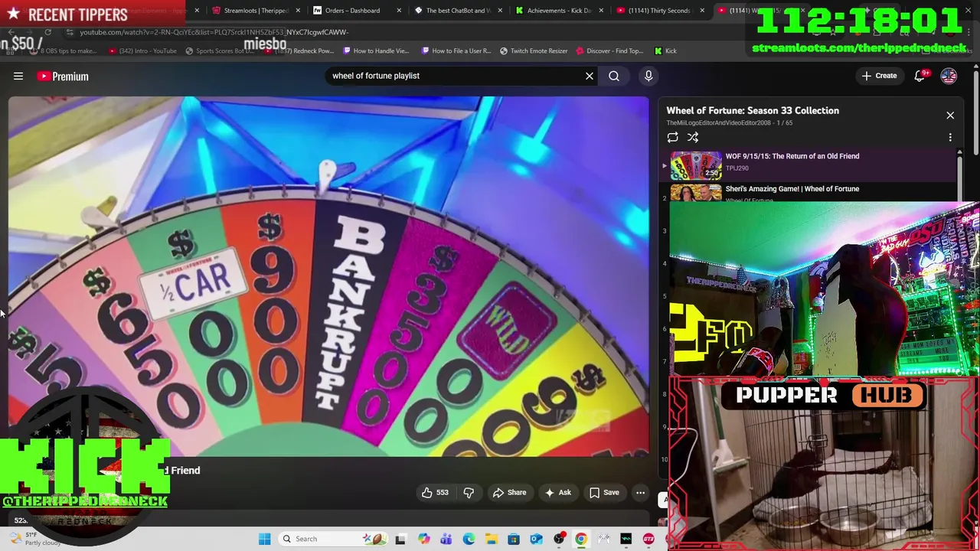Image resolution: width=980 pixels, height=551 pixels.
Task: Open Sports Scores Bot bookmark
Action: (218, 51)
